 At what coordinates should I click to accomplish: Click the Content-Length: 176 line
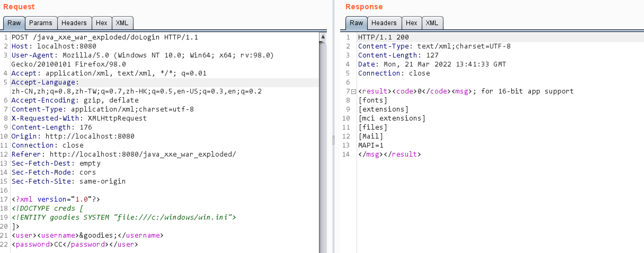(x=52, y=127)
